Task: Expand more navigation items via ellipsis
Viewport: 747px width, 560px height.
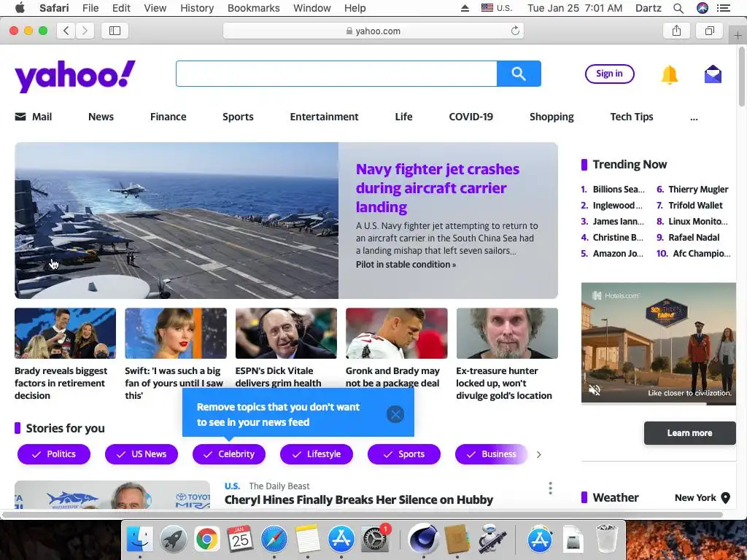Action: tap(694, 117)
